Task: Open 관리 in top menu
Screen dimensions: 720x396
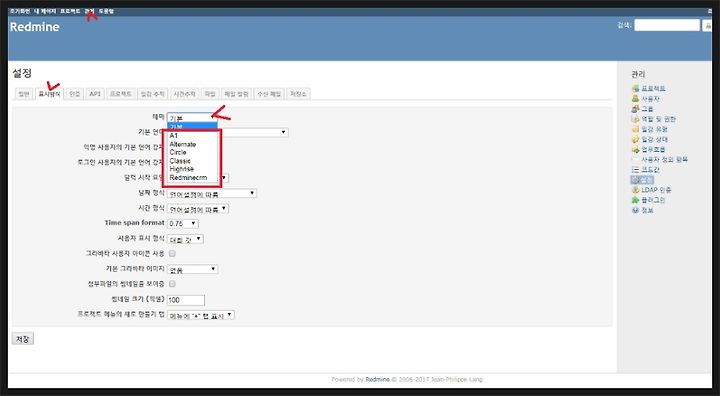Action: [x=90, y=11]
